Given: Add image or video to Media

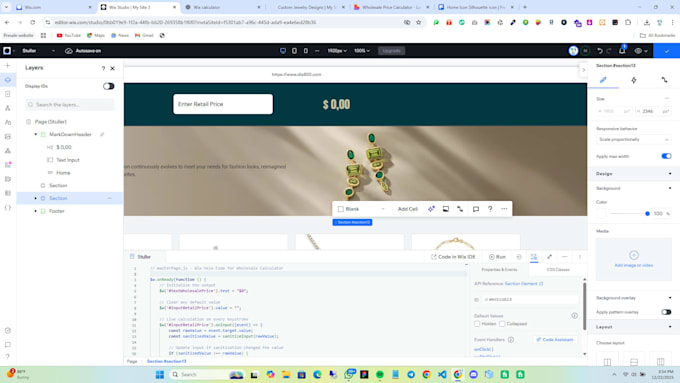Looking at the screenshot, I should coord(634,259).
